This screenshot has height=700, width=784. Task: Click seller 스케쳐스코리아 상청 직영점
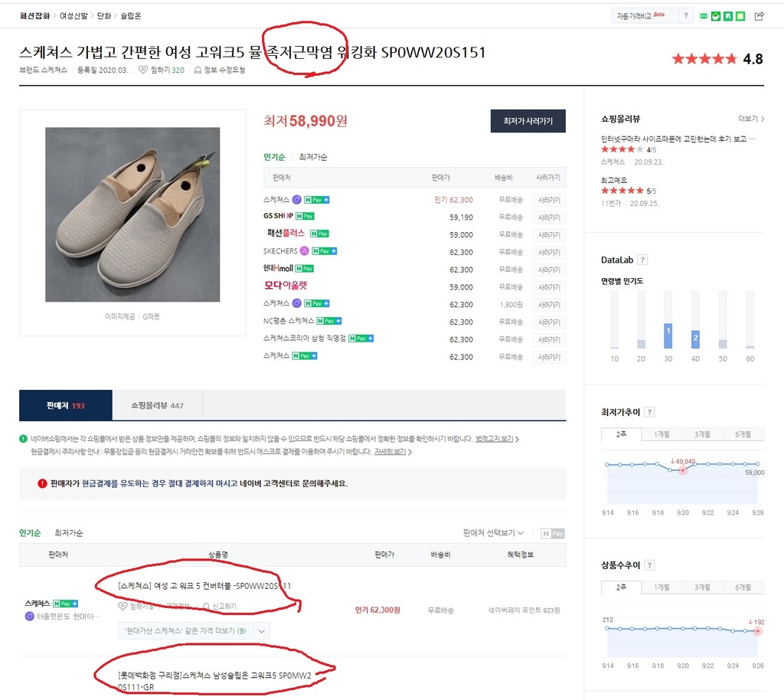pos(305,339)
